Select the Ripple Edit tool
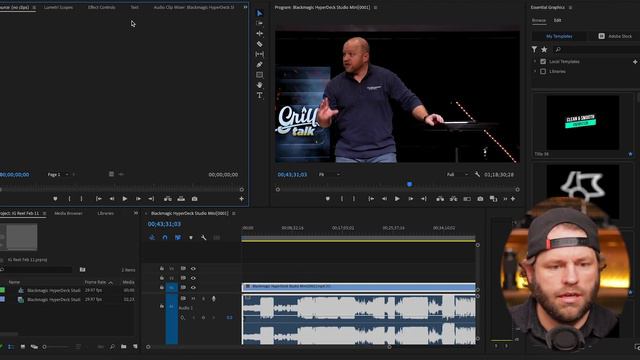The image size is (640, 360). pyautogui.click(x=260, y=33)
